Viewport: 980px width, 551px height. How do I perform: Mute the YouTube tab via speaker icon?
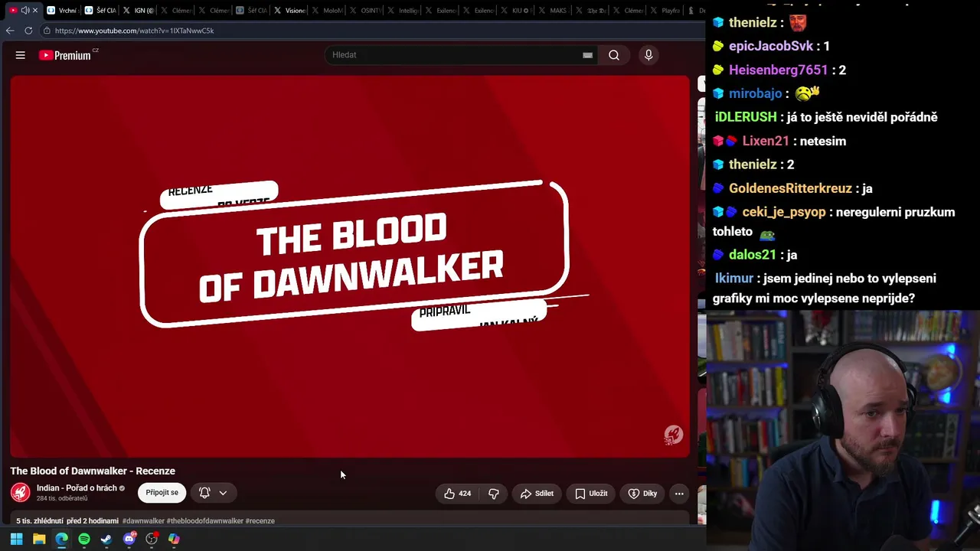coord(25,10)
